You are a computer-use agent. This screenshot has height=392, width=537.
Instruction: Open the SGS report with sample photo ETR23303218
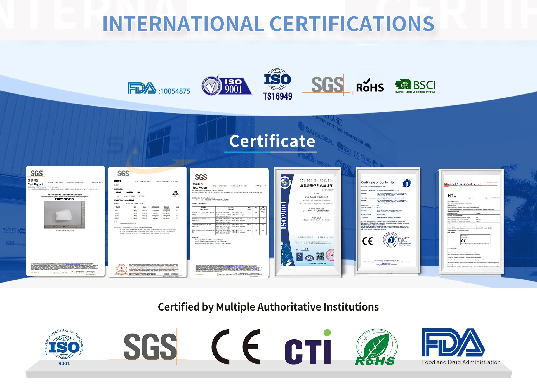pos(65,221)
